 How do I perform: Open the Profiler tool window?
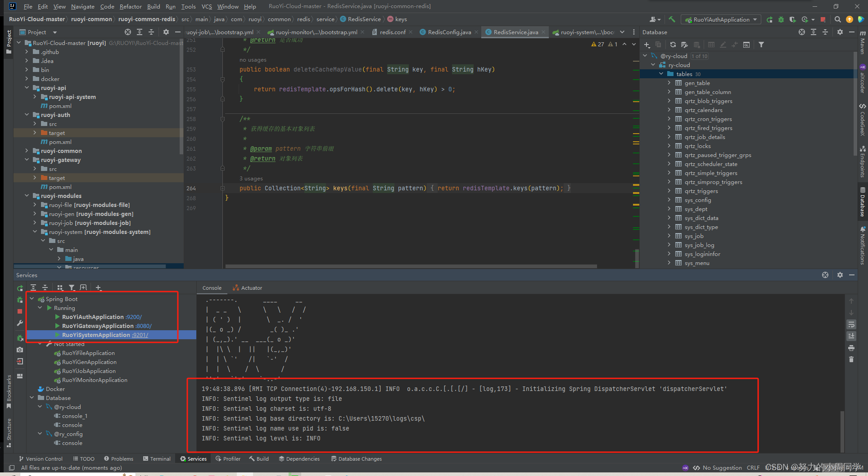[x=228, y=459]
